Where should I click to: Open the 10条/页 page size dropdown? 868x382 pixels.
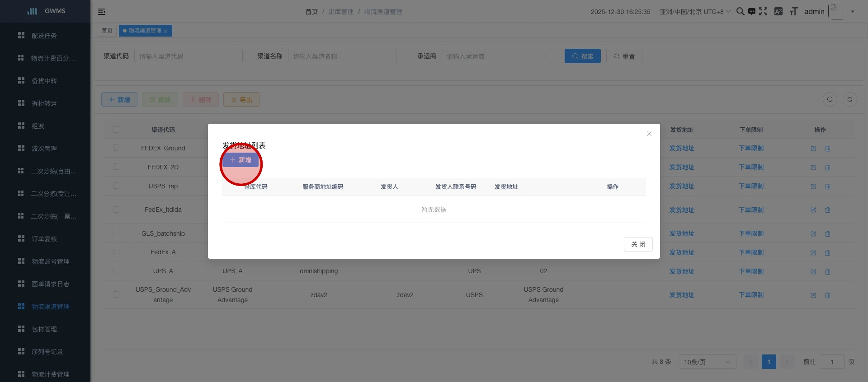click(708, 362)
